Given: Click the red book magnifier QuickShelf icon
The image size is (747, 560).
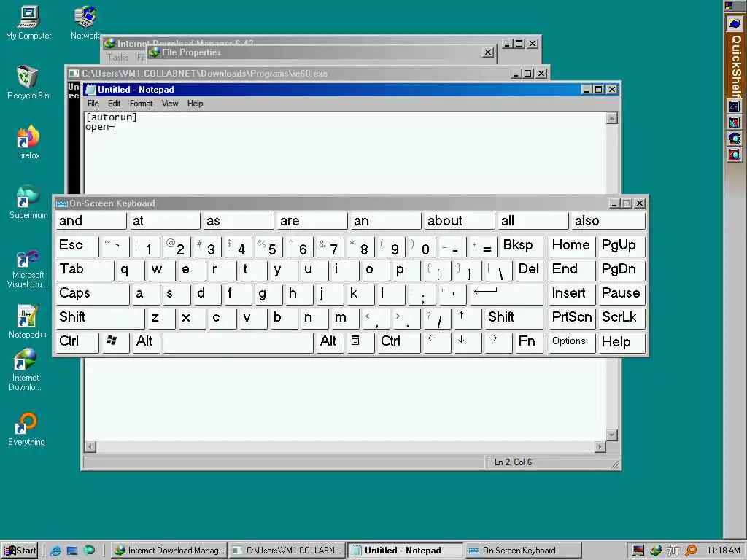Looking at the screenshot, I should (734, 155).
